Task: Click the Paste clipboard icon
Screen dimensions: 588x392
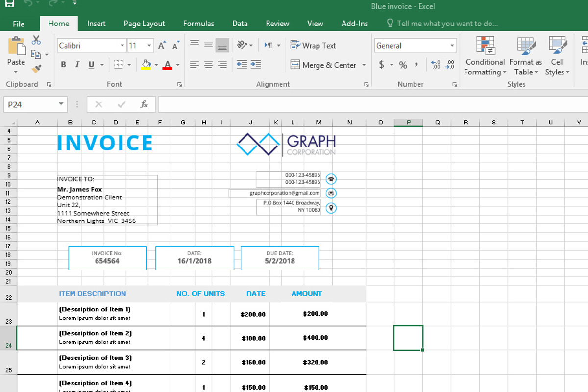Action: coord(16,46)
